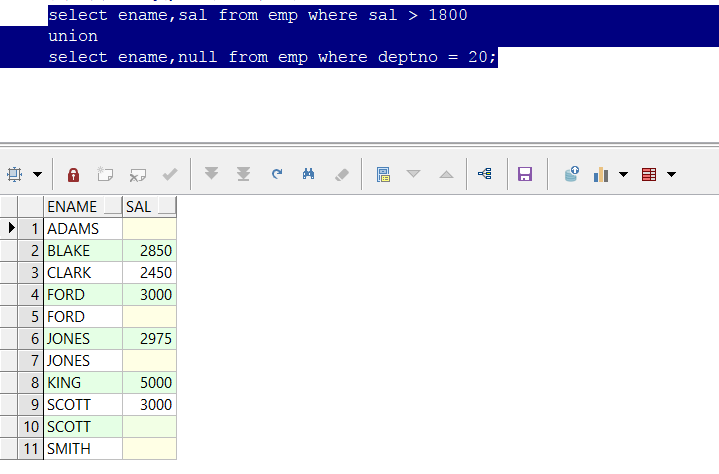Click the ADAMS cell
Screen dimensions: 719x474
(x=83, y=228)
